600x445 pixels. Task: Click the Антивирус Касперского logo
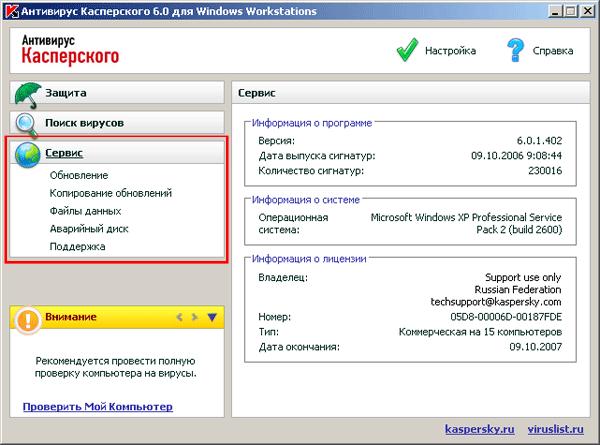[x=70, y=50]
